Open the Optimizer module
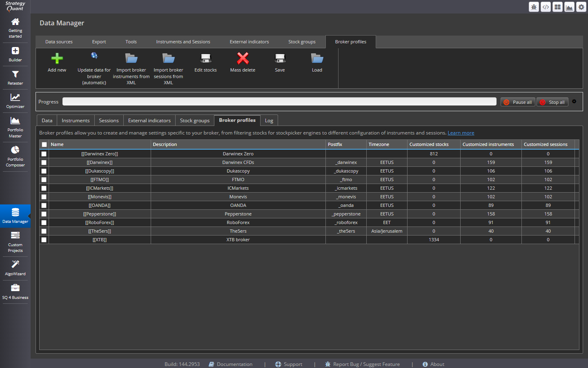Image resolution: width=588 pixels, height=368 pixels. click(x=15, y=101)
